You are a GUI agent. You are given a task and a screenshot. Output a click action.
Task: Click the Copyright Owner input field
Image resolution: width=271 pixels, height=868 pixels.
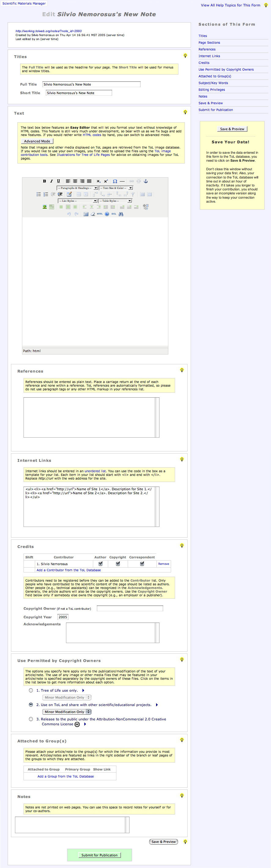click(x=130, y=608)
